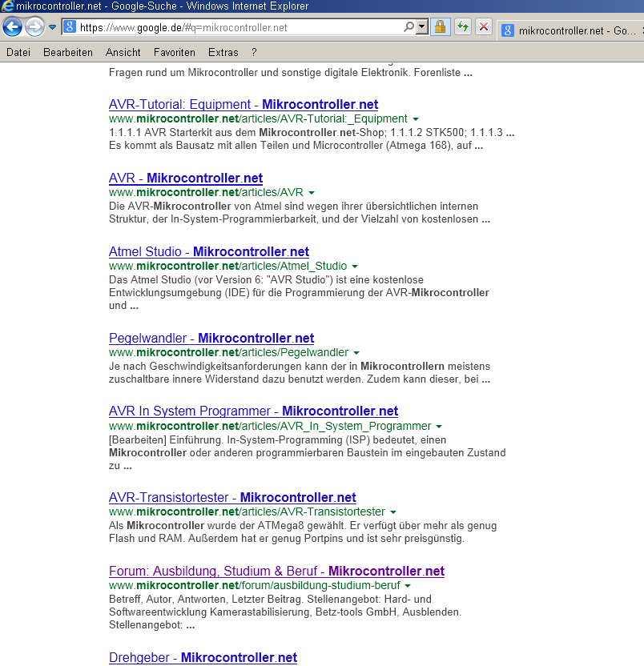Click snippet text 'Fragen rund um Mikrocontroller'
This screenshot has width=644, height=666.
183,73
